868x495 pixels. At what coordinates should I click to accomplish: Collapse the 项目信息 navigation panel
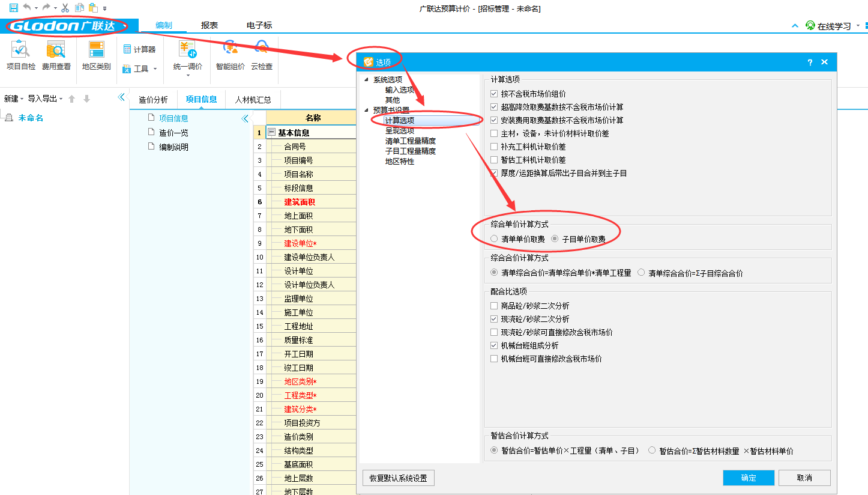tap(245, 119)
